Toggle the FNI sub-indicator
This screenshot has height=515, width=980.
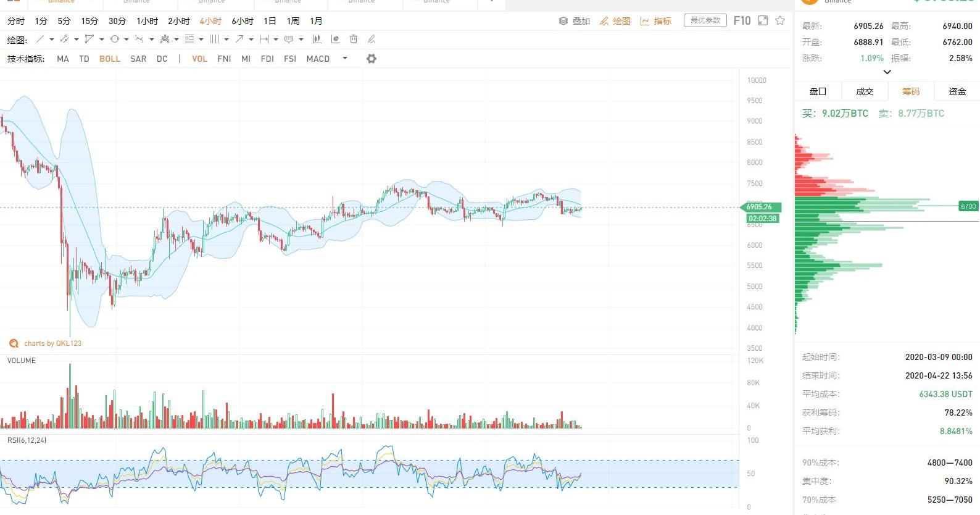(225, 59)
